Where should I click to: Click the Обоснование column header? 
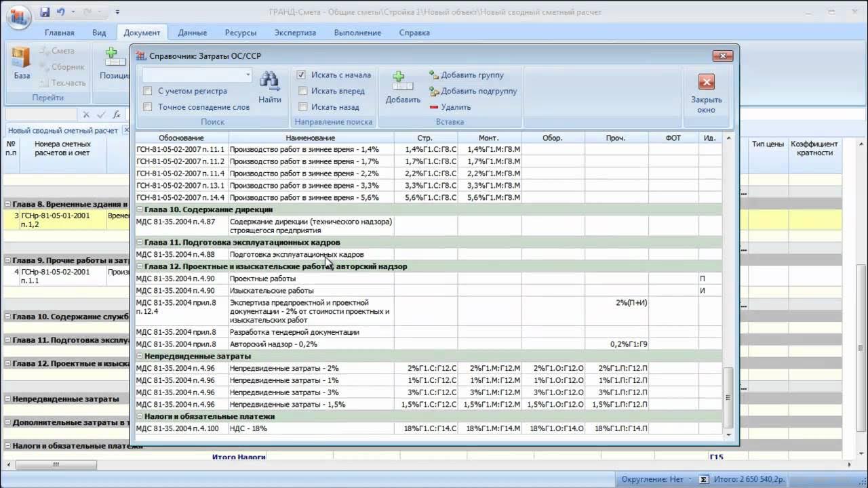point(182,138)
